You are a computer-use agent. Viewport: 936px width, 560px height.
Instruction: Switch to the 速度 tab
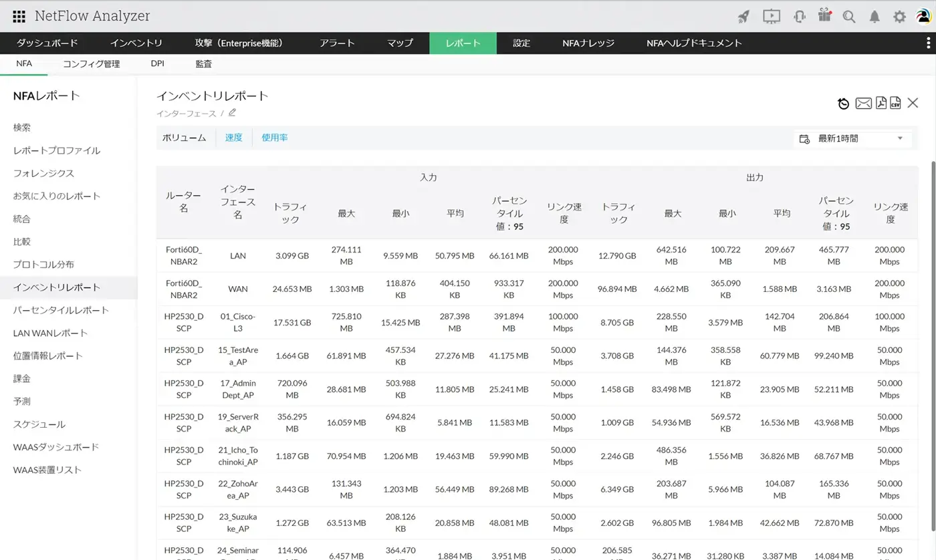[233, 138]
